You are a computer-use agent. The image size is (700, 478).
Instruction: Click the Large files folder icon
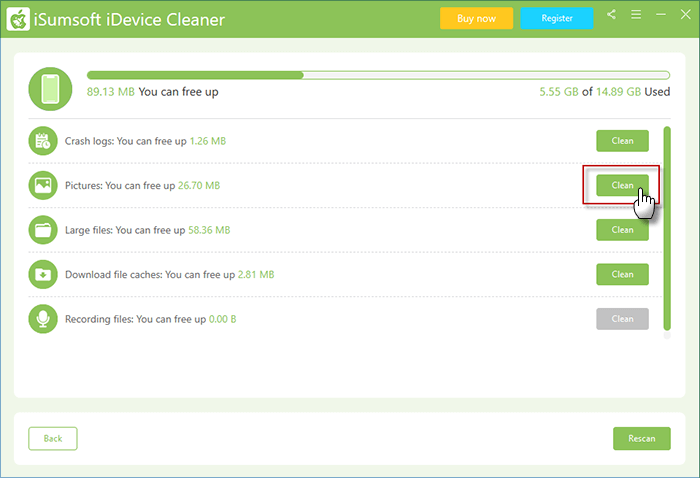[43, 230]
